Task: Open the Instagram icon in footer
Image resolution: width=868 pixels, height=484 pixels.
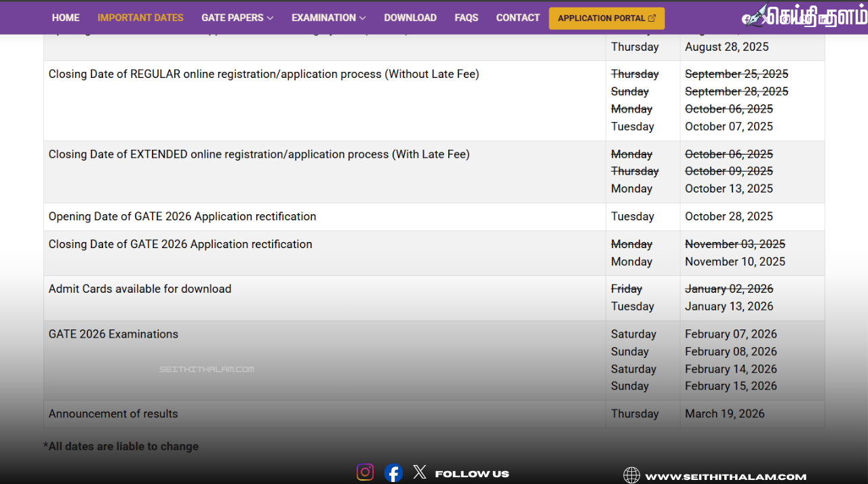Action: point(365,472)
